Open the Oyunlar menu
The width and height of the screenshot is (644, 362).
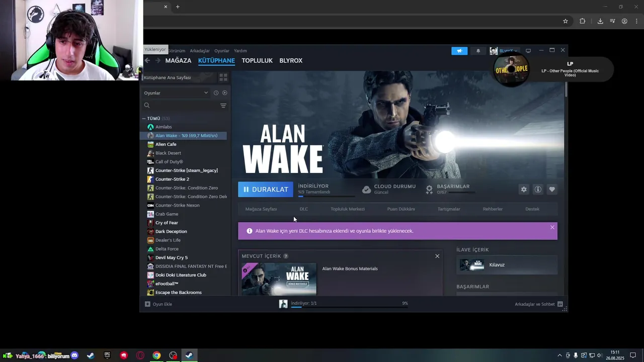point(222,51)
